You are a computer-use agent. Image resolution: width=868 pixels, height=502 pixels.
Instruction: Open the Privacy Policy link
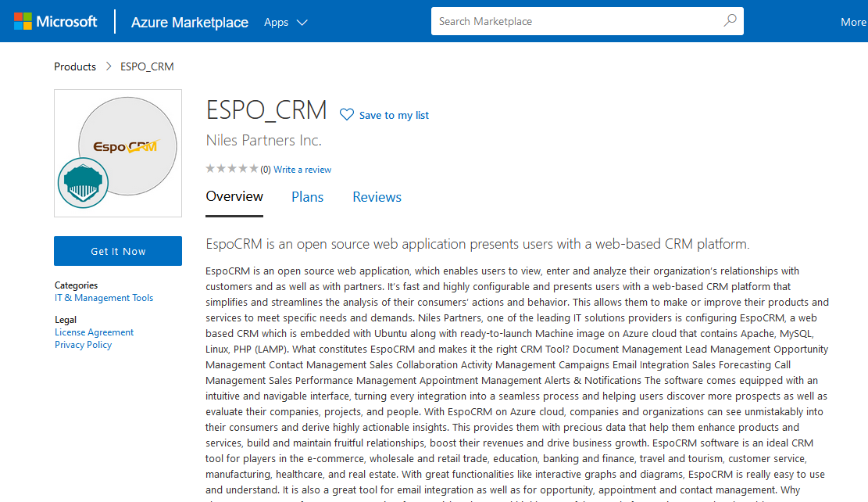tap(83, 345)
